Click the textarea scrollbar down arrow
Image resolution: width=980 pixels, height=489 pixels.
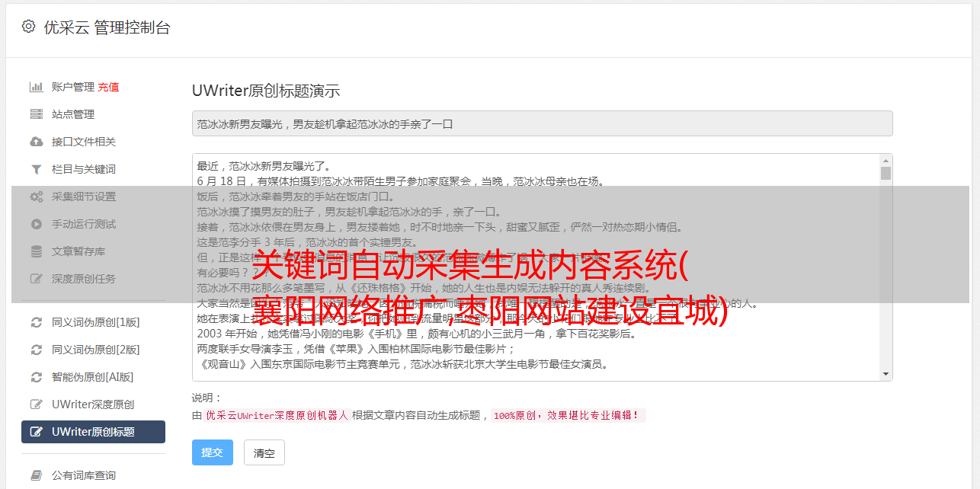(886, 374)
